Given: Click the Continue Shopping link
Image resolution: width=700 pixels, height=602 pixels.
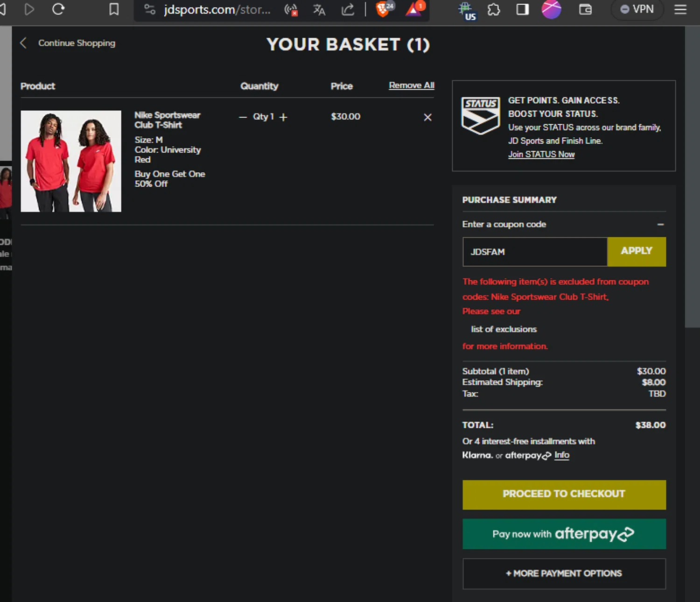Looking at the screenshot, I should click(x=77, y=43).
